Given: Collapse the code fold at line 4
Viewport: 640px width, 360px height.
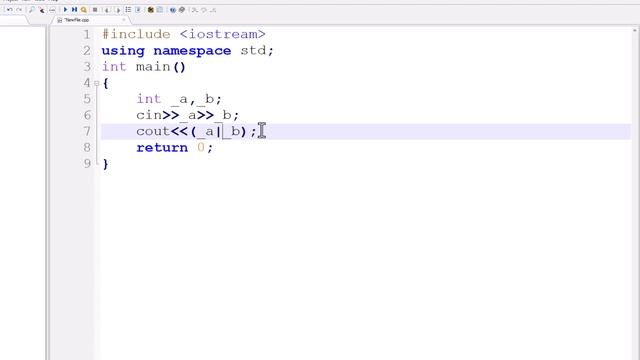Looking at the screenshot, I should tap(97, 83).
